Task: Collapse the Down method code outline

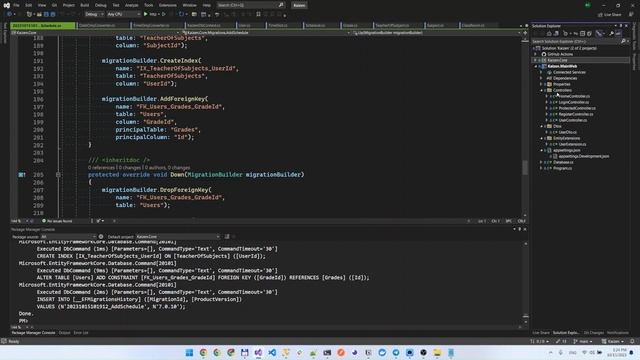Action: [x=58, y=175]
